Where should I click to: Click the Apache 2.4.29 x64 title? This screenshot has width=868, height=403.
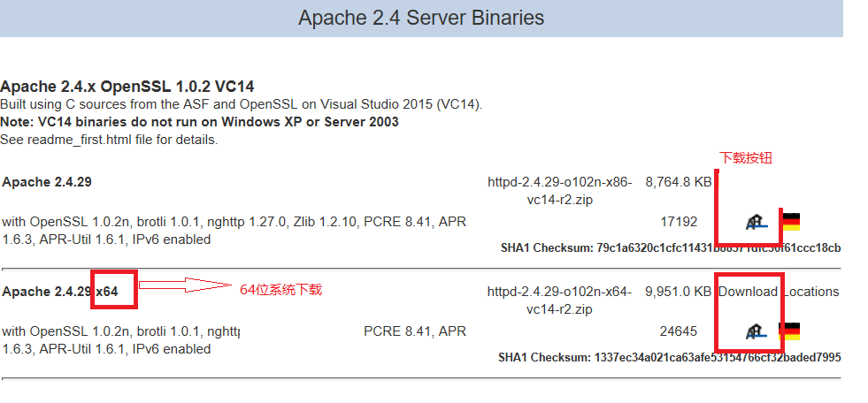point(60,292)
